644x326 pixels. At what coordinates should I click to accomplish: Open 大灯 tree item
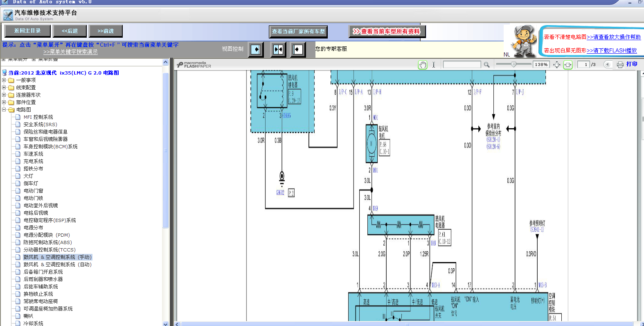pyautogui.click(x=28, y=176)
